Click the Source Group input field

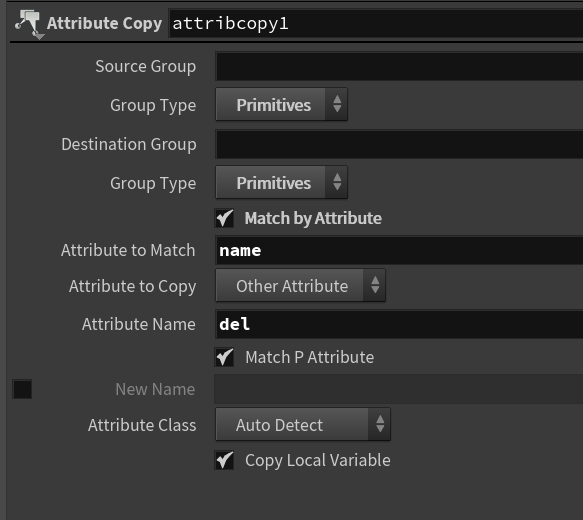click(399, 67)
